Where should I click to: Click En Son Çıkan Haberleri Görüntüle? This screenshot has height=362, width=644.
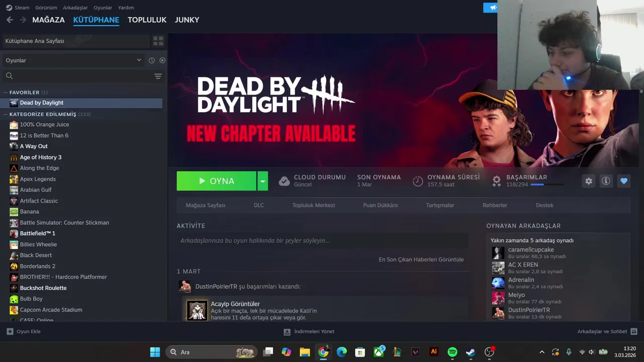[421, 259]
